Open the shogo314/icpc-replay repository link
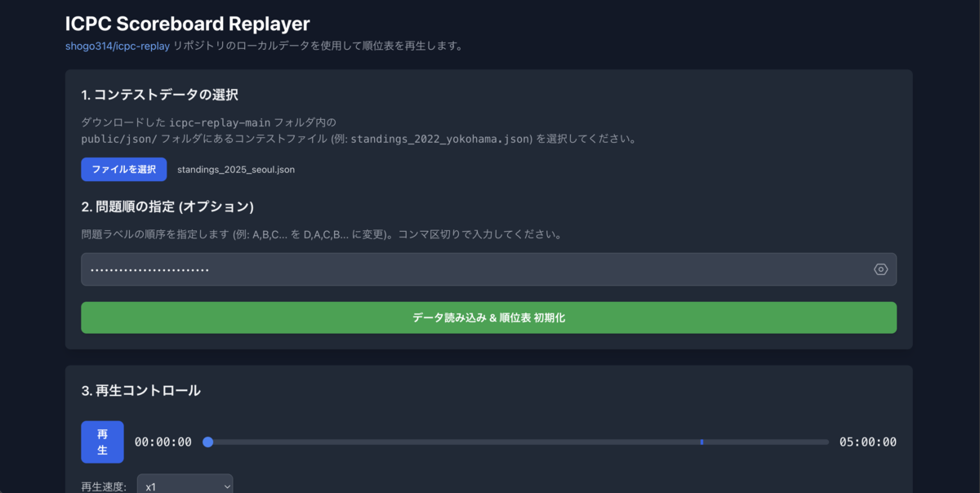 click(118, 47)
